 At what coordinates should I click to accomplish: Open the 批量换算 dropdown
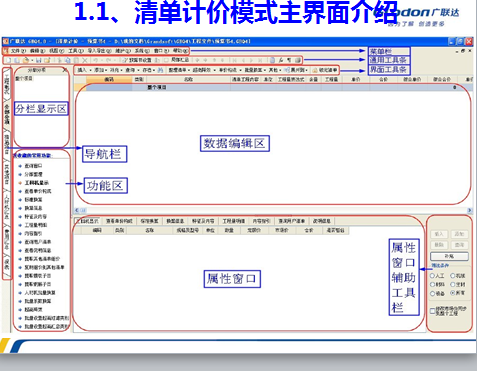point(255,70)
